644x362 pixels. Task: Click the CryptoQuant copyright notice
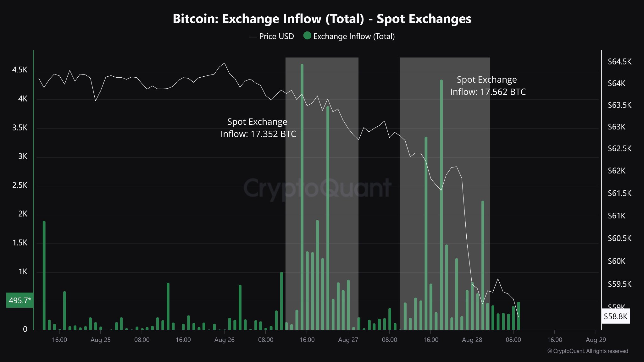(588, 351)
